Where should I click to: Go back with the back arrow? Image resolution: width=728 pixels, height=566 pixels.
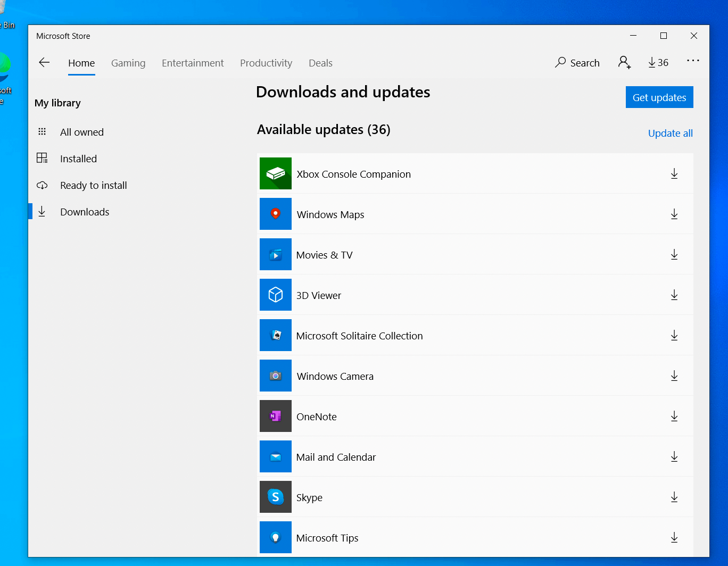(44, 63)
